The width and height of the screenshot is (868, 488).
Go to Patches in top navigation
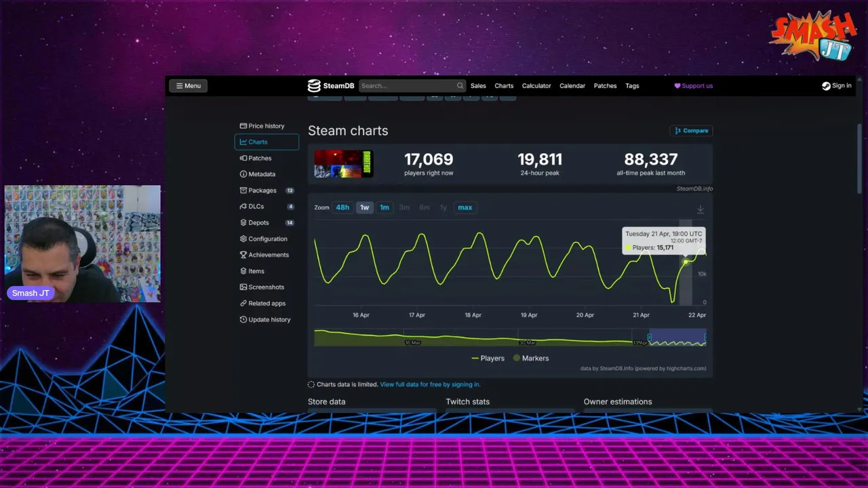click(x=605, y=85)
